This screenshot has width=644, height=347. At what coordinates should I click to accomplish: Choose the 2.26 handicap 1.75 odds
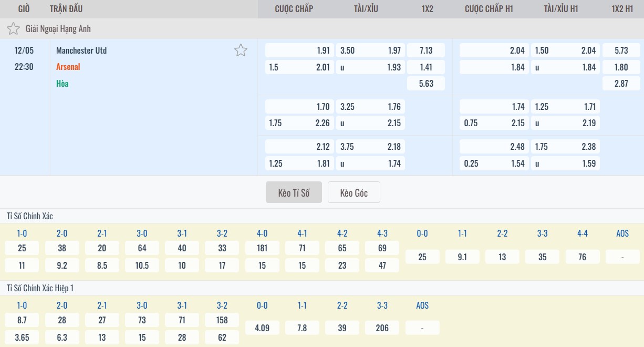(300, 123)
